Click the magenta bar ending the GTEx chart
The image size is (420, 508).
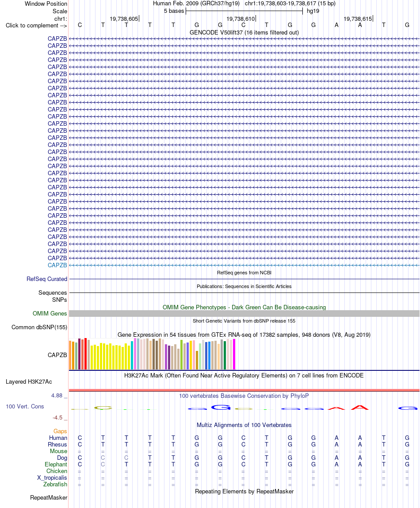pos(234,354)
